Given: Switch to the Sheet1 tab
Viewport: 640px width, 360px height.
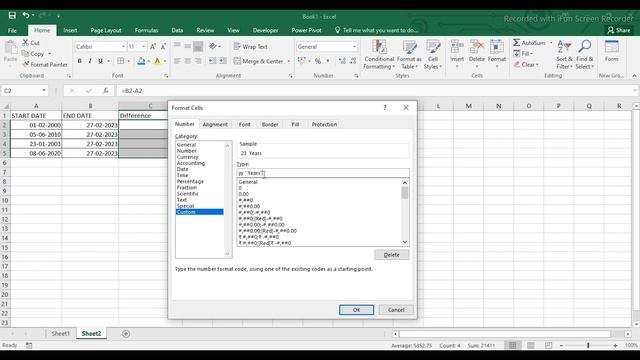Looking at the screenshot, I should pos(60,333).
